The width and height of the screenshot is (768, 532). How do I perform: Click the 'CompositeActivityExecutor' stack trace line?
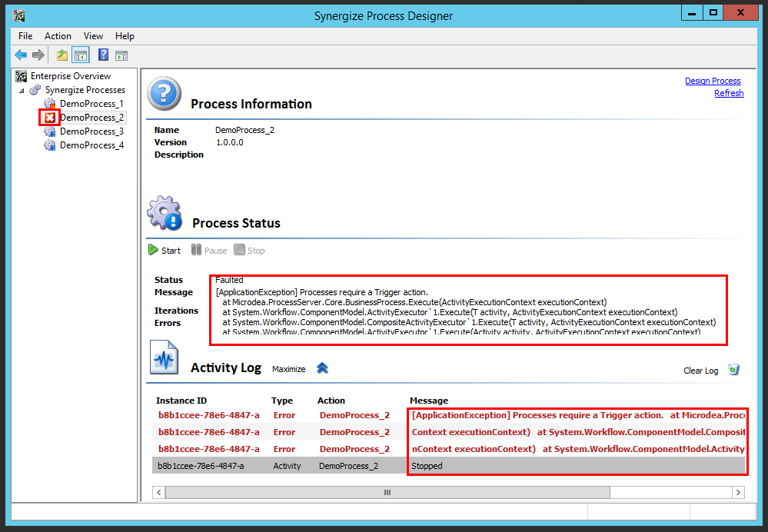point(469,322)
